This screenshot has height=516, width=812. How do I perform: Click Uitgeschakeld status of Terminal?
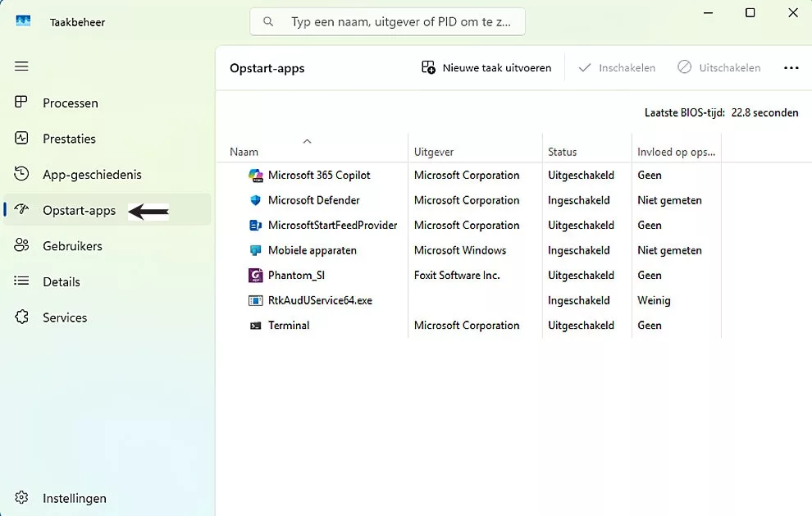pyautogui.click(x=581, y=326)
